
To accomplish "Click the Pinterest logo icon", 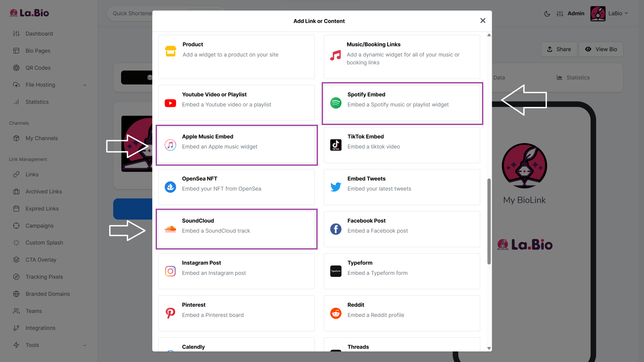I will point(170,313).
